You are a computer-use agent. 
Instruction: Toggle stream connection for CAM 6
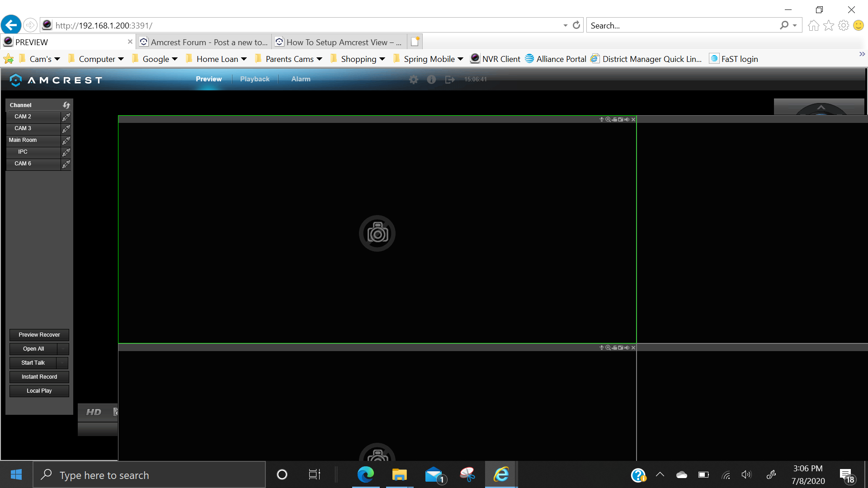(66, 164)
